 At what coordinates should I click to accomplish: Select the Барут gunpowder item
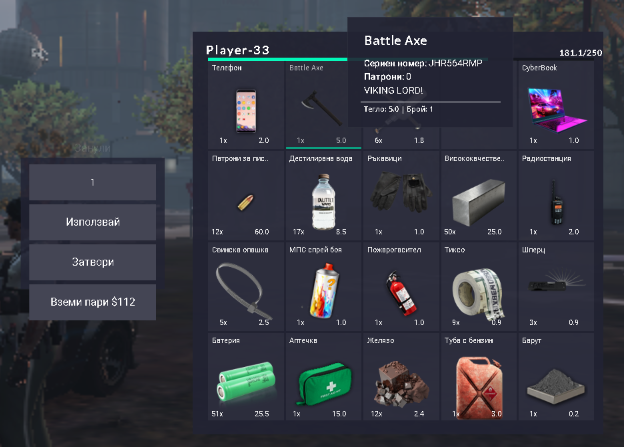point(556,377)
